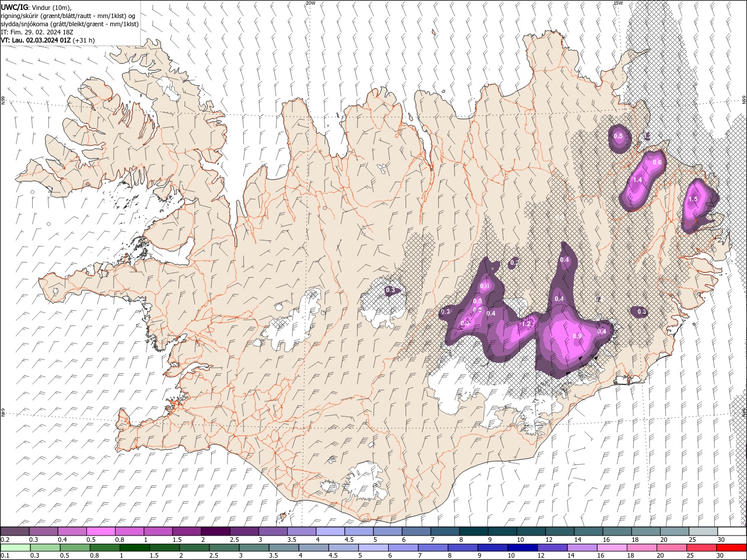Click the 25 label of the lower legend row
The width and height of the screenshot is (747, 560).
tap(690, 556)
